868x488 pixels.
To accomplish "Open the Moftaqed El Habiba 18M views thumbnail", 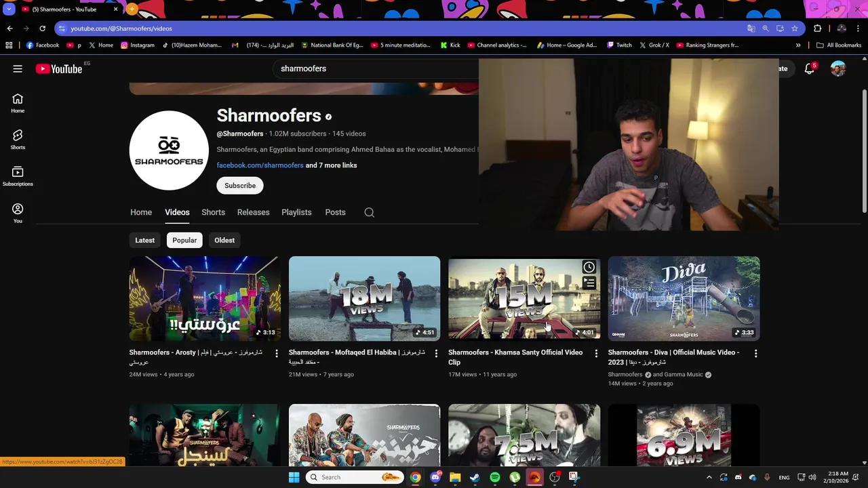I will (x=364, y=298).
